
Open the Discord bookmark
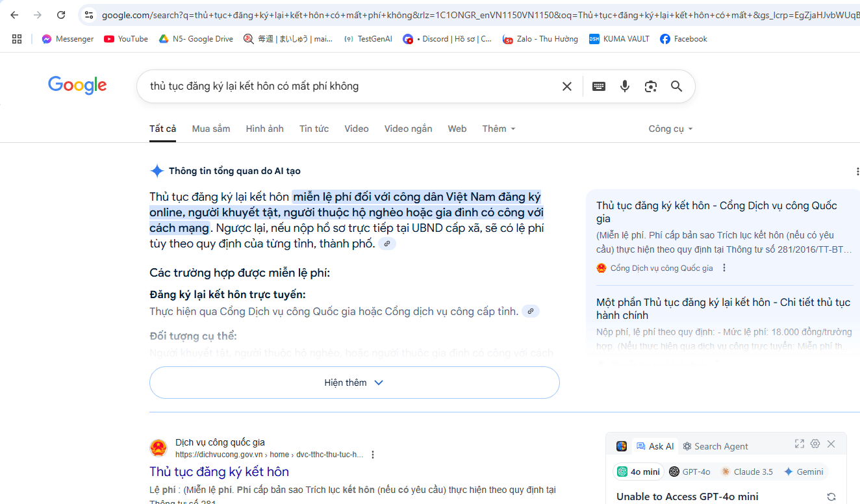pos(448,39)
